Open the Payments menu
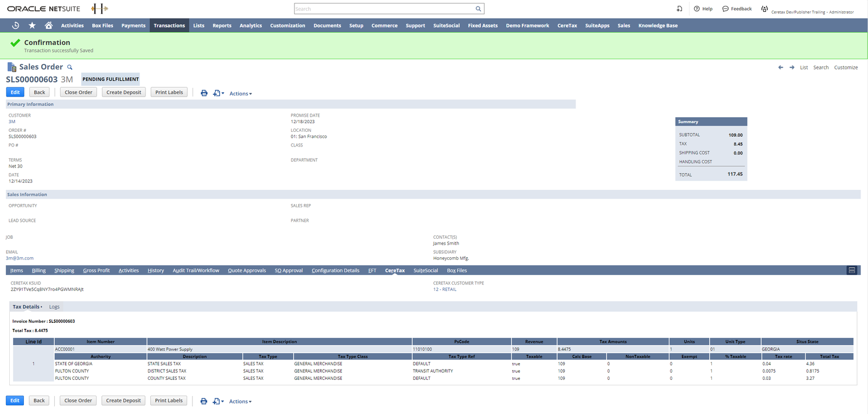This screenshot has height=414, width=868. click(x=133, y=26)
